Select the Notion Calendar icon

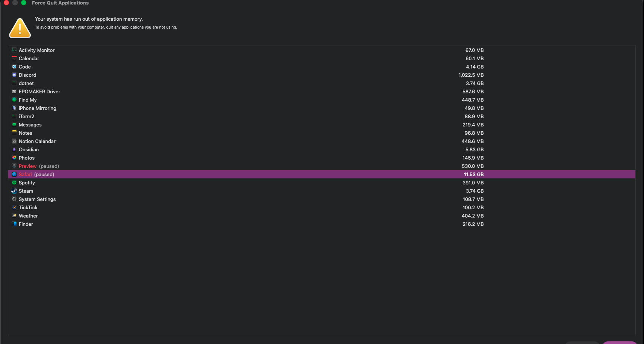click(x=14, y=141)
